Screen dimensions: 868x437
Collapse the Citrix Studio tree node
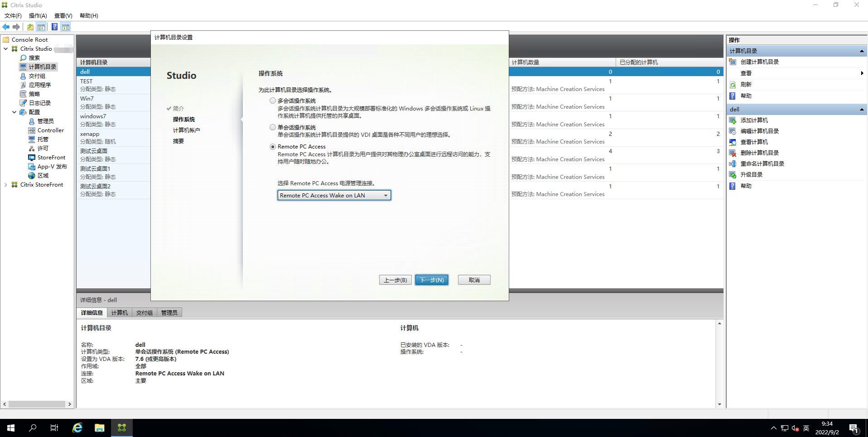click(x=5, y=48)
